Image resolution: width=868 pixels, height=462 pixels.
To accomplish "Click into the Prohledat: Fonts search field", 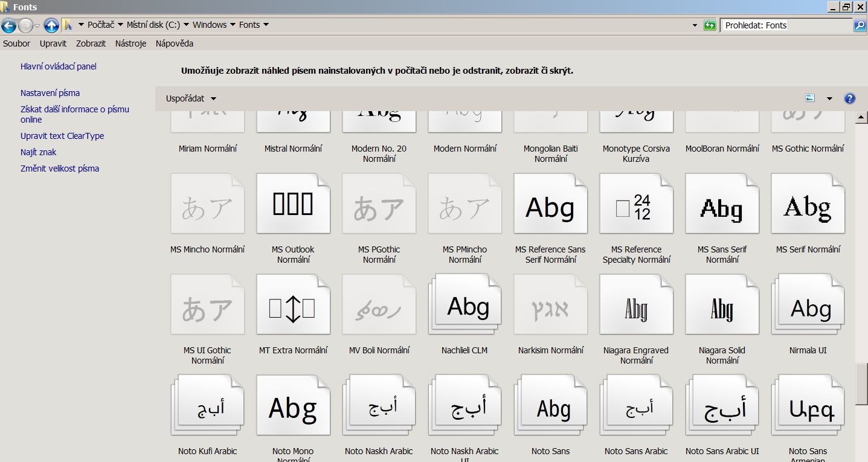I will coord(785,25).
